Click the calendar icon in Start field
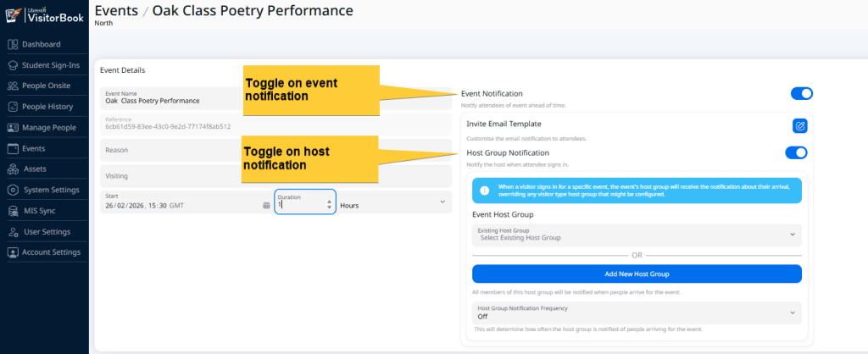 click(266, 205)
